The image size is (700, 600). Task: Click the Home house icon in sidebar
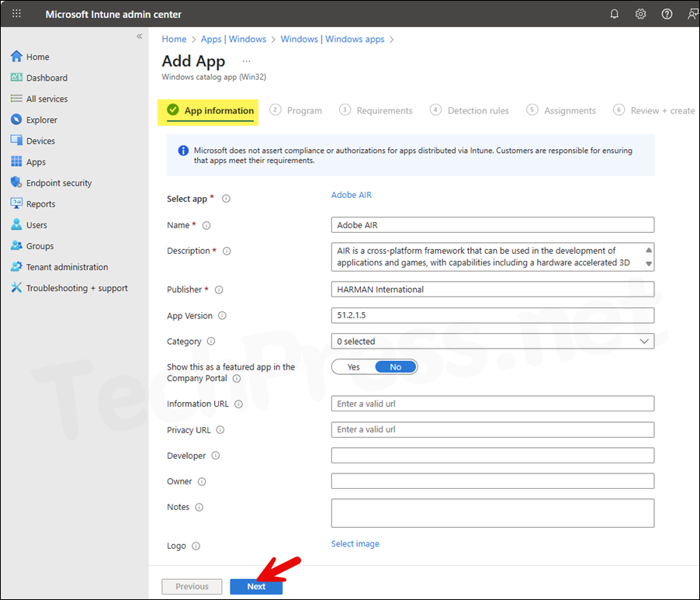(x=16, y=56)
